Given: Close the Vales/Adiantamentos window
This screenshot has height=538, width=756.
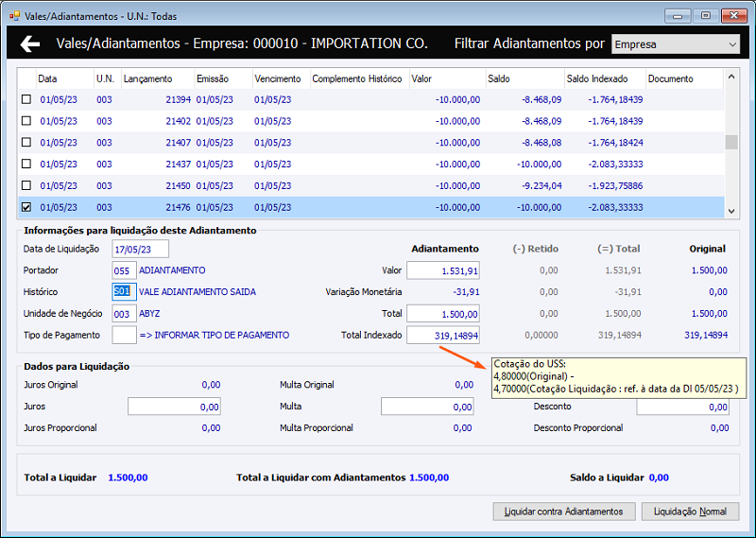Looking at the screenshot, I should (x=734, y=16).
